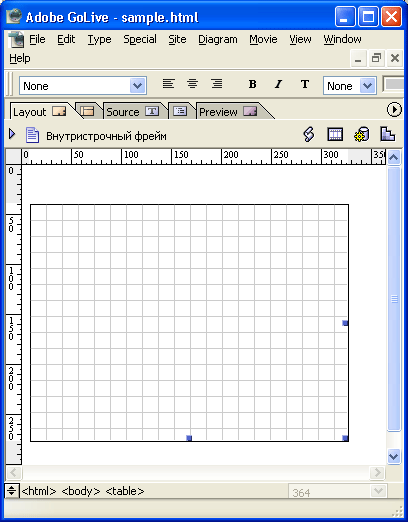Select the <table> tag in markup path
The width and height of the screenshot is (408, 522).
(125, 491)
